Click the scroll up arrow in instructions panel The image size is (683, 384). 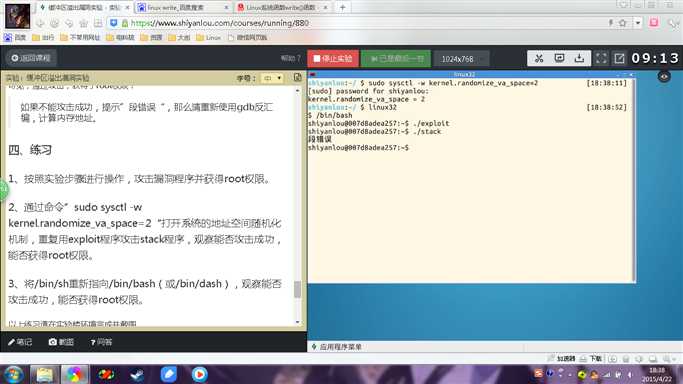(x=298, y=90)
